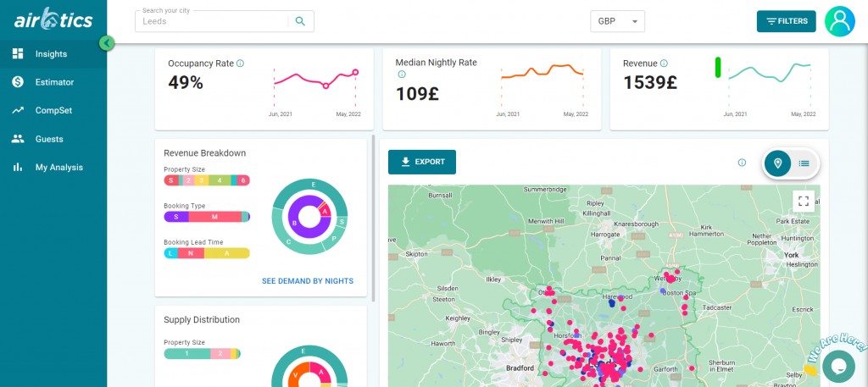Screen dimensions: 868x387
Task: Open Estimator in the sidebar
Action: tap(53, 82)
